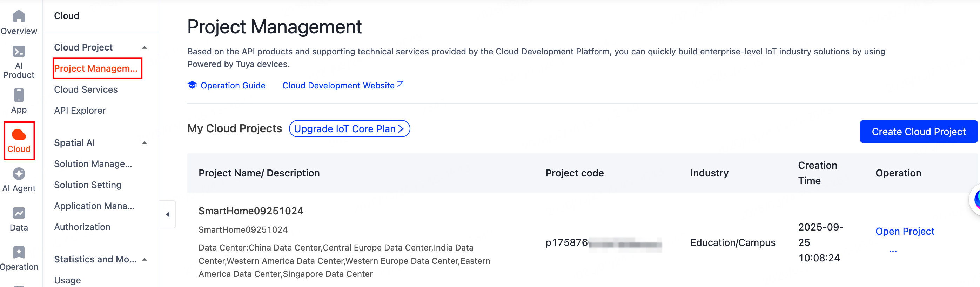Click Project Name/ Description column header
The height and width of the screenshot is (287, 980).
259,173
